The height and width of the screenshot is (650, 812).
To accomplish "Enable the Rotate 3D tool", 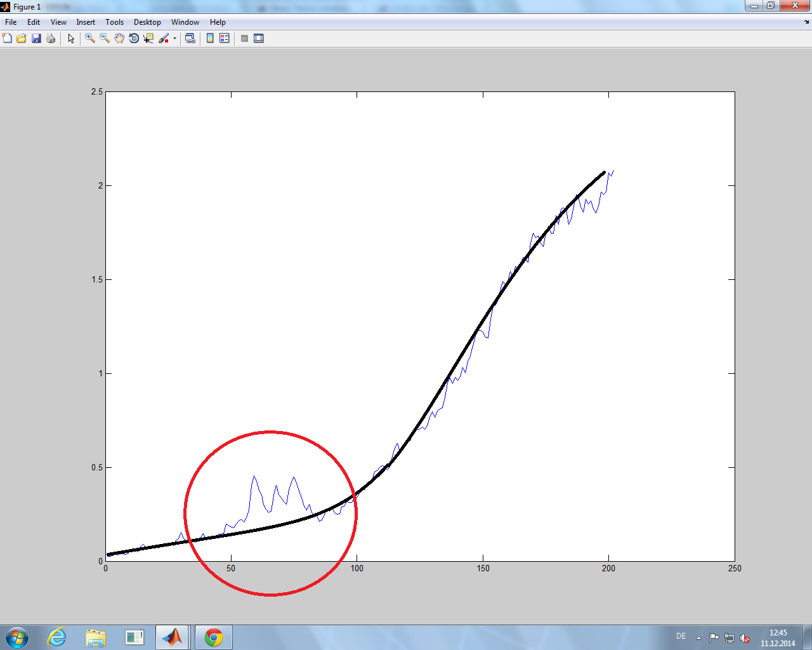I will [x=134, y=39].
